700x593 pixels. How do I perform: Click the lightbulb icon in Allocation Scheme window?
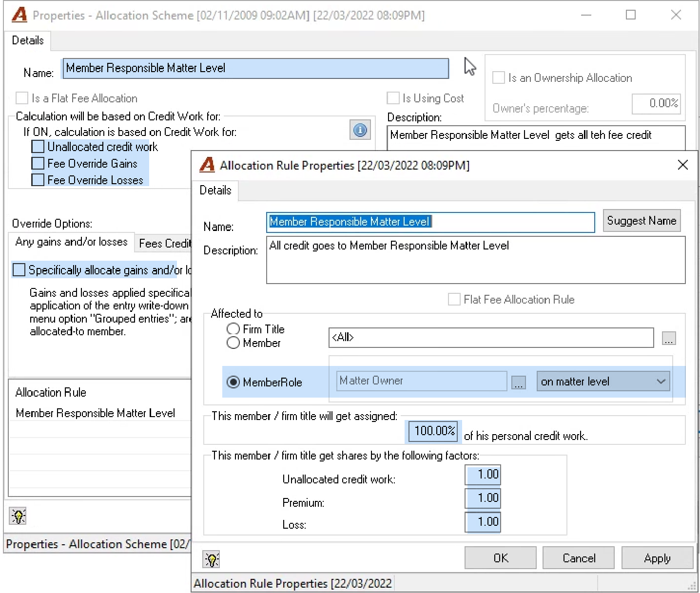(x=18, y=516)
